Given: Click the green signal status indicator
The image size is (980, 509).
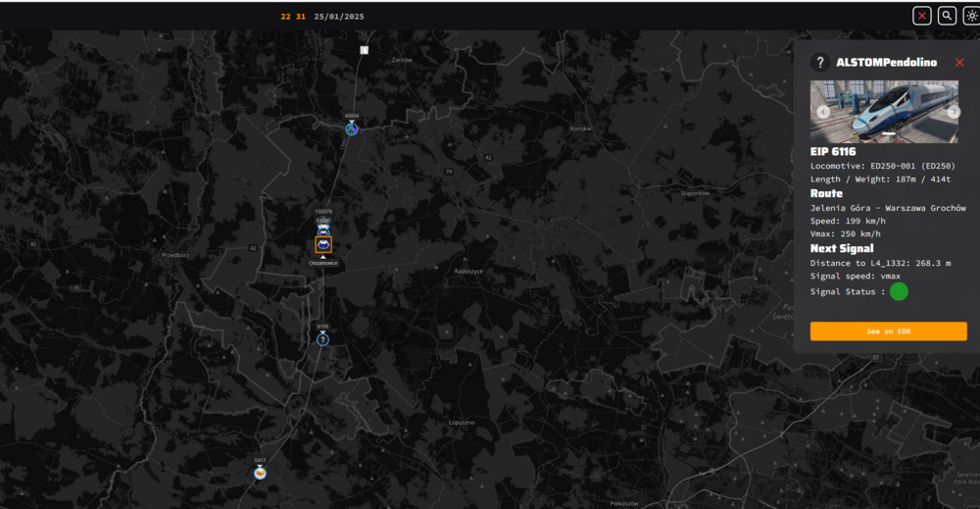Looking at the screenshot, I should tap(899, 291).
